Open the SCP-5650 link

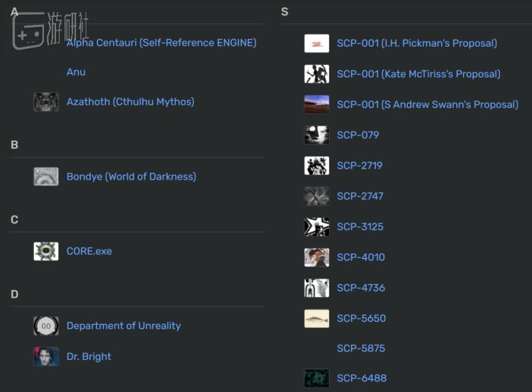(x=361, y=318)
